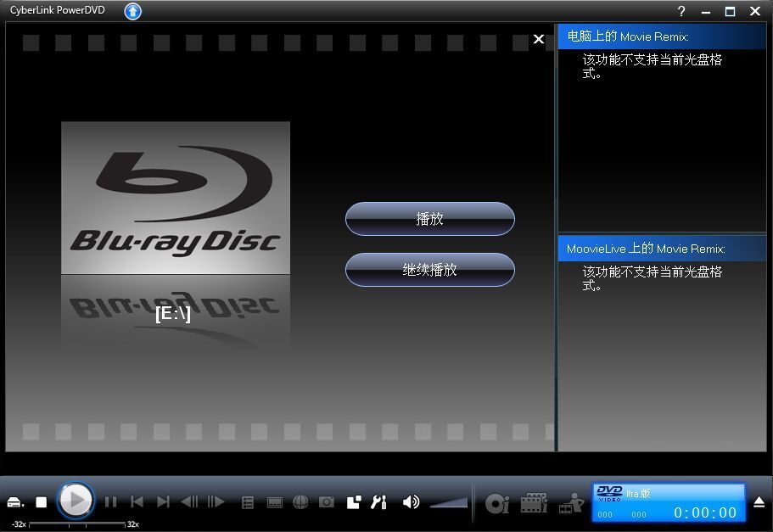
Task: Open the help question mark
Action: tap(681, 11)
